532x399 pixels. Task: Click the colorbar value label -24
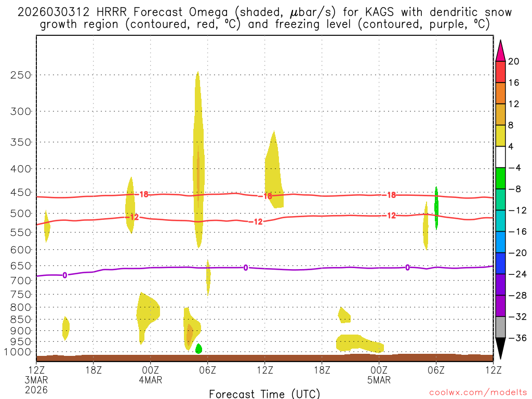[517, 274]
